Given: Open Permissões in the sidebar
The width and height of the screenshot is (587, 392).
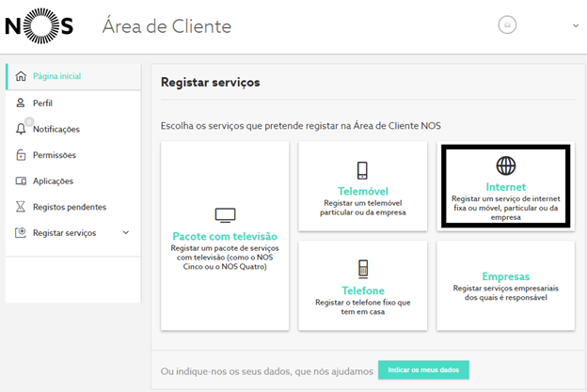Looking at the screenshot, I should 55,155.
